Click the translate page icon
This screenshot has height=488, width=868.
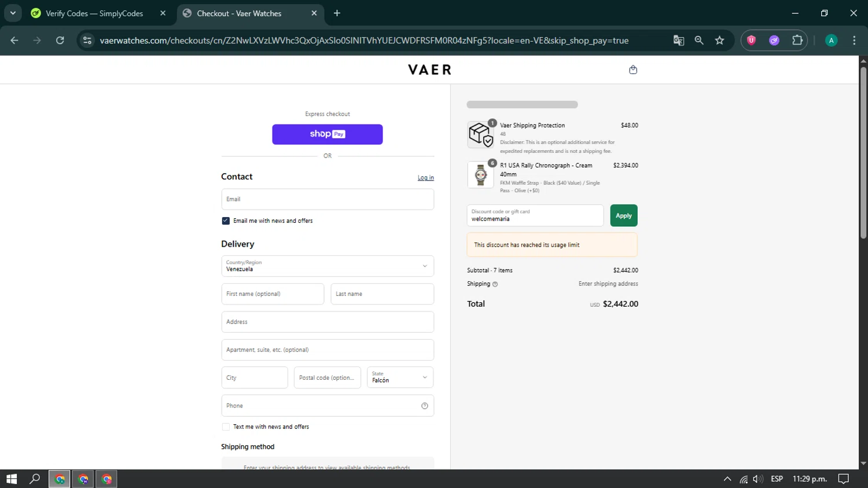pos(679,41)
